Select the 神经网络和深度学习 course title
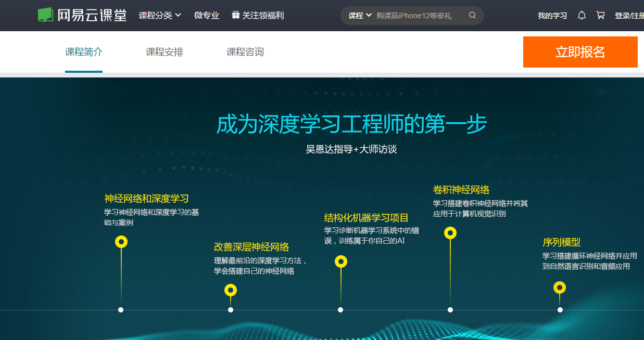 [x=146, y=199]
